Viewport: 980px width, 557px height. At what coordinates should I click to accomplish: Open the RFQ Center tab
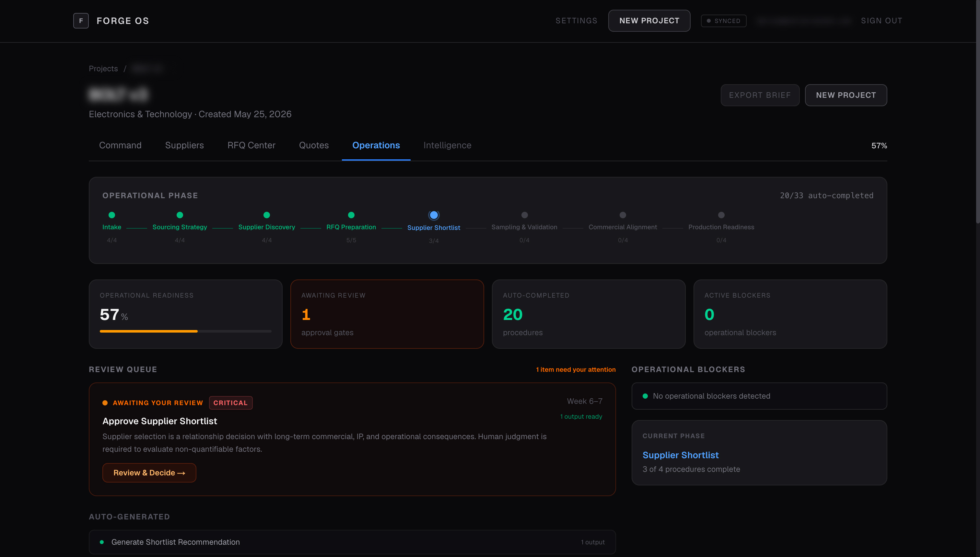(251, 145)
